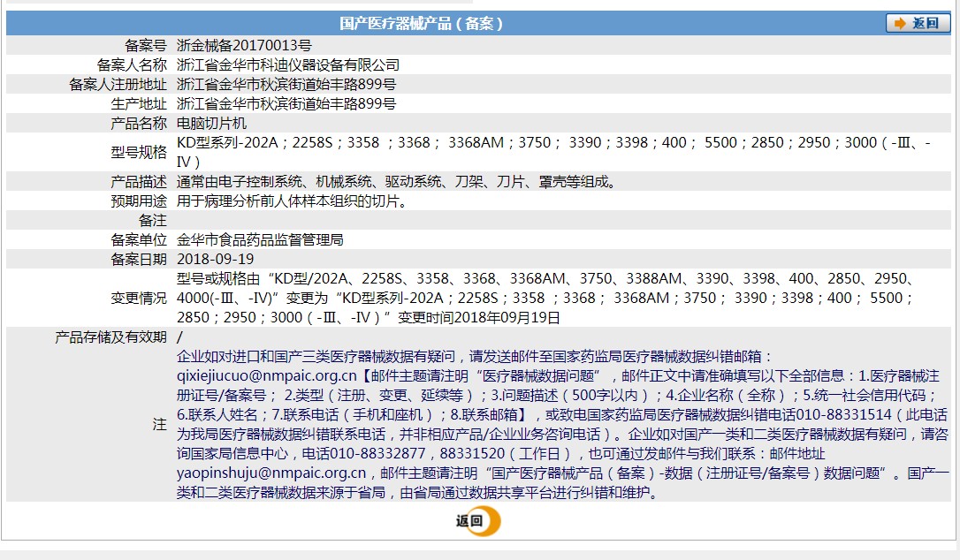Select authority 金华市食品药品监督管理局
960x560 pixels.
260,240
